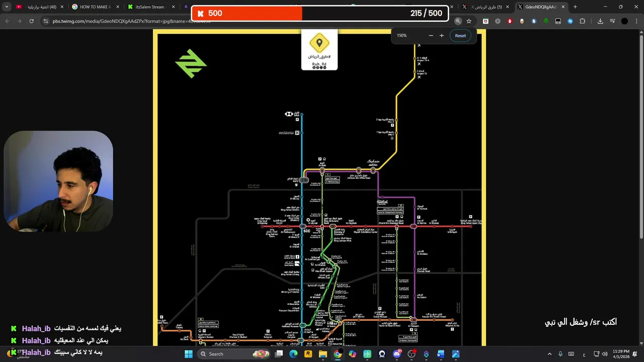The width and height of the screenshot is (644, 362).
Task: Increase zoom with the plus button
Action: pyautogui.click(x=442, y=36)
